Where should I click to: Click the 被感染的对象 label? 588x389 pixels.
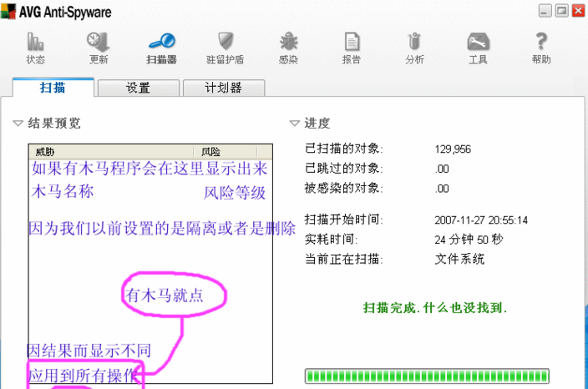[344, 188]
